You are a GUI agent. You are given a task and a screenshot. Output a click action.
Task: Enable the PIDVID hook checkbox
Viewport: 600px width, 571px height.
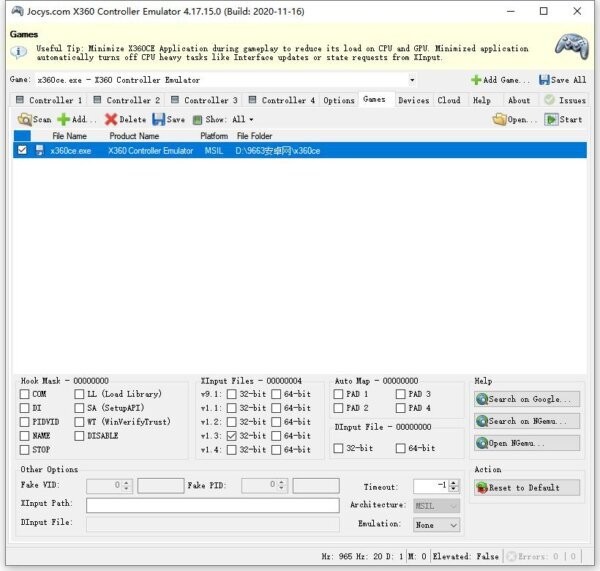click(24, 422)
